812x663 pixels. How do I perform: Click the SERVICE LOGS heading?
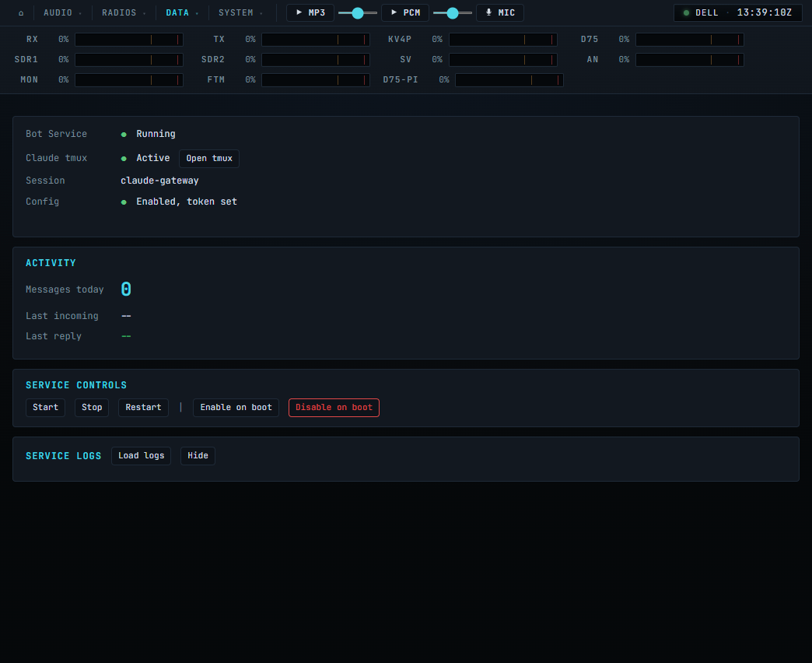coord(64,456)
